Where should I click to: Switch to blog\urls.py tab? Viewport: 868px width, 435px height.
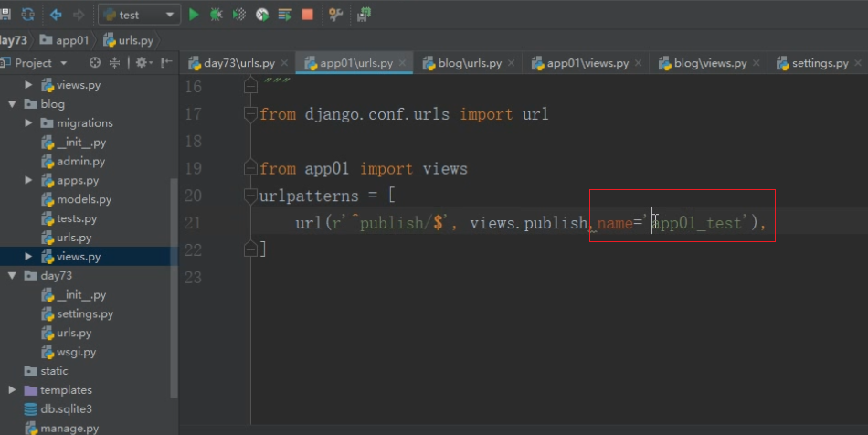pos(463,63)
